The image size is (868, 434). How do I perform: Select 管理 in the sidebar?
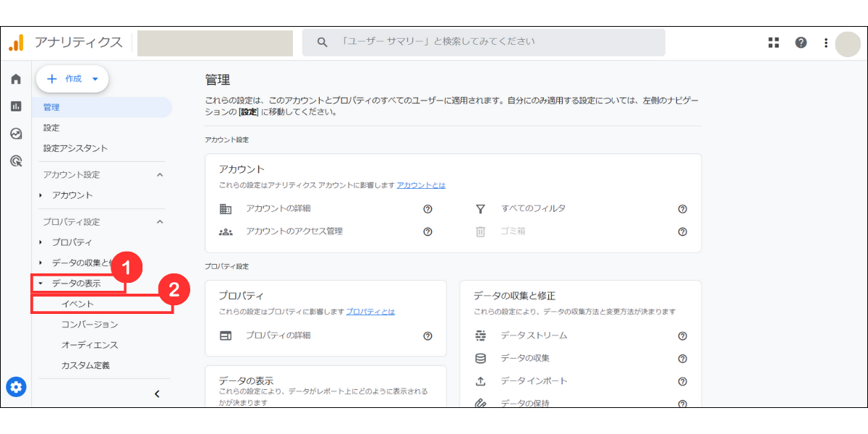pyautogui.click(x=102, y=107)
